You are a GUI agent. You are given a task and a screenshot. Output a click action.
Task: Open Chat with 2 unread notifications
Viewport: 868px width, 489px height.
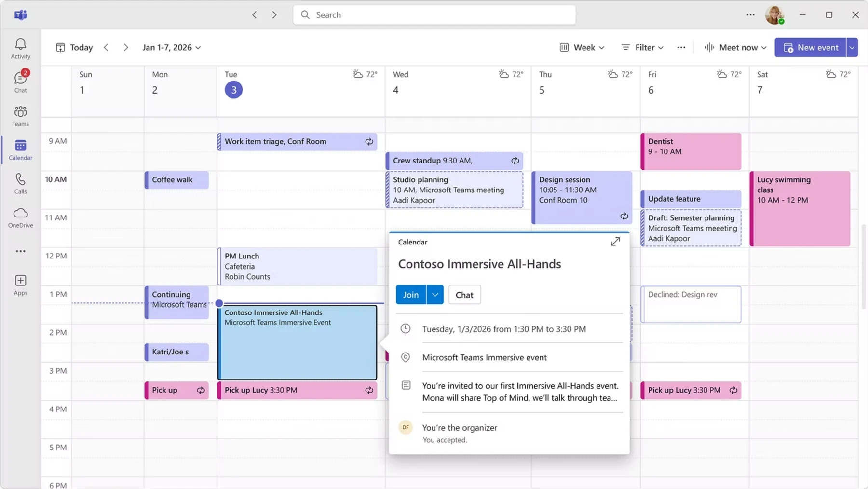coord(20,81)
